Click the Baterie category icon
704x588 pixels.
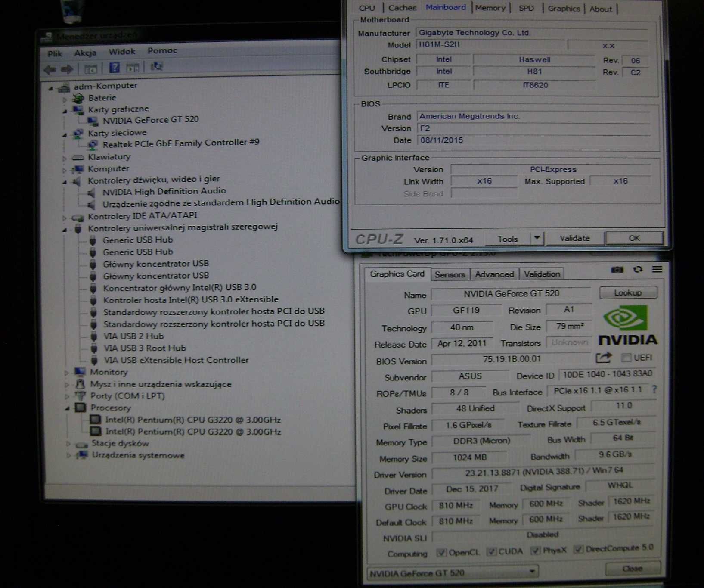[78, 98]
